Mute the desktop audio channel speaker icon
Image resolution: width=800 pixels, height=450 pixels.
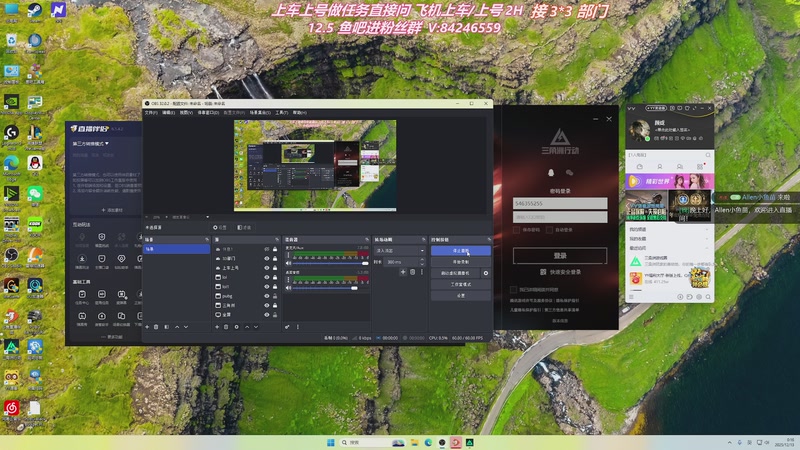click(288, 288)
